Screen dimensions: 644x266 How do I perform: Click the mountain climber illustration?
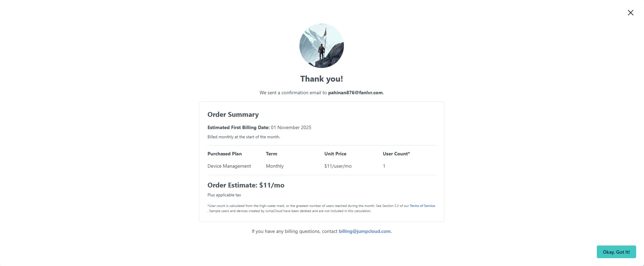pos(322,46)
